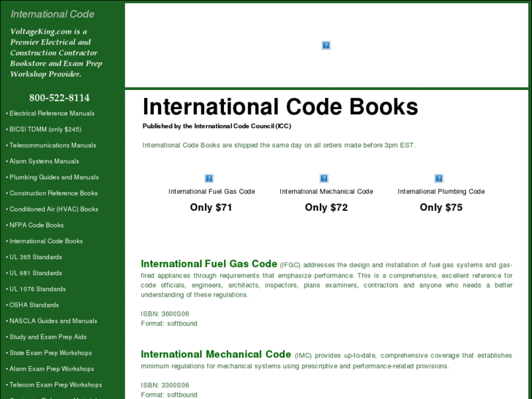This screenshot has width=532, height=399.
Task: Click the Only $71 price
Action: [211, 207]
